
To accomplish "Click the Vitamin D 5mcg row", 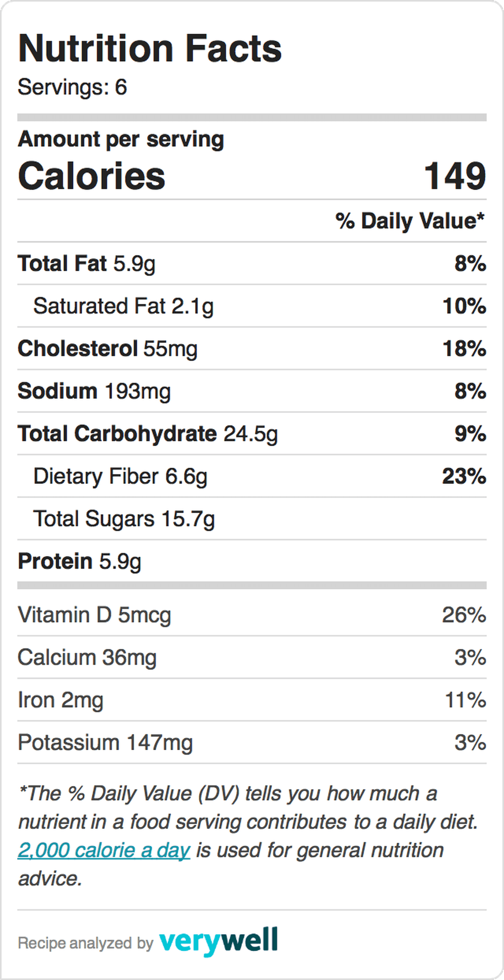I will (x=252, y=615).
